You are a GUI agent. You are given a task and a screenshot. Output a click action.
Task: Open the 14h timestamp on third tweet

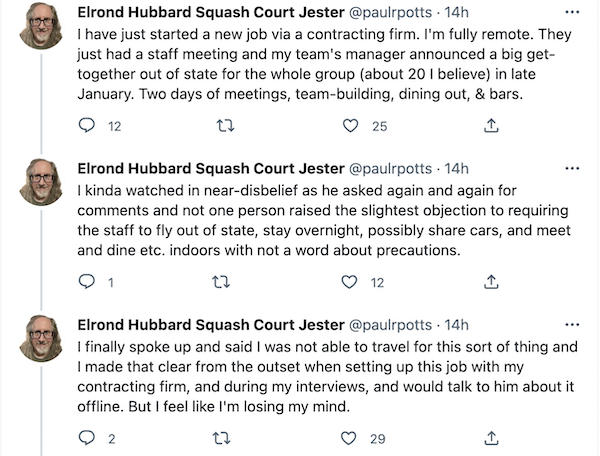click(456, 325)
